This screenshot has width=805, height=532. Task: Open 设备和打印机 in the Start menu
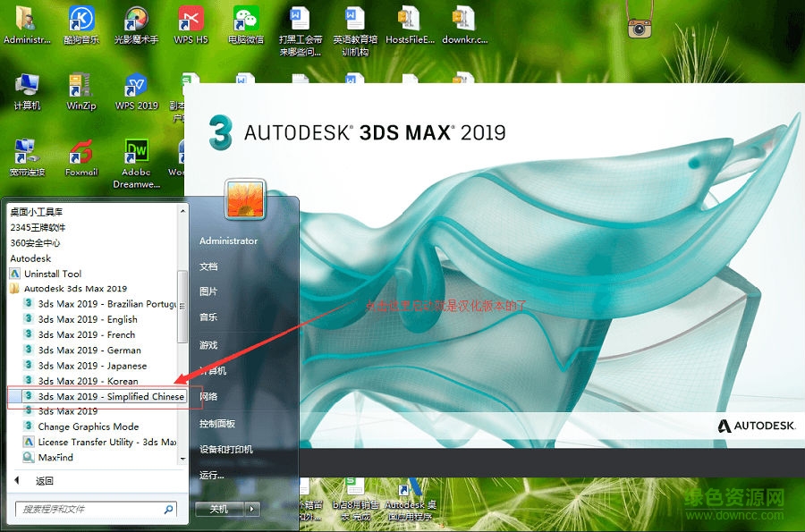click(x=225, y=449)
